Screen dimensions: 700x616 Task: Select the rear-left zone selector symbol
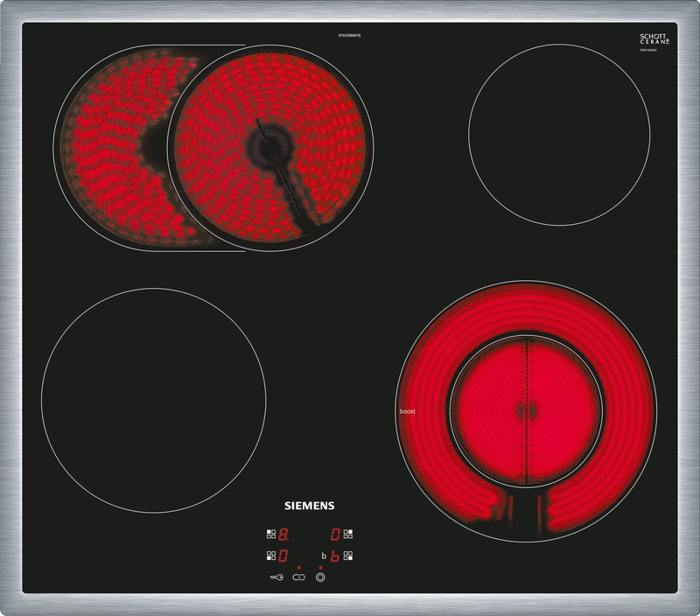tap(269, 533)
